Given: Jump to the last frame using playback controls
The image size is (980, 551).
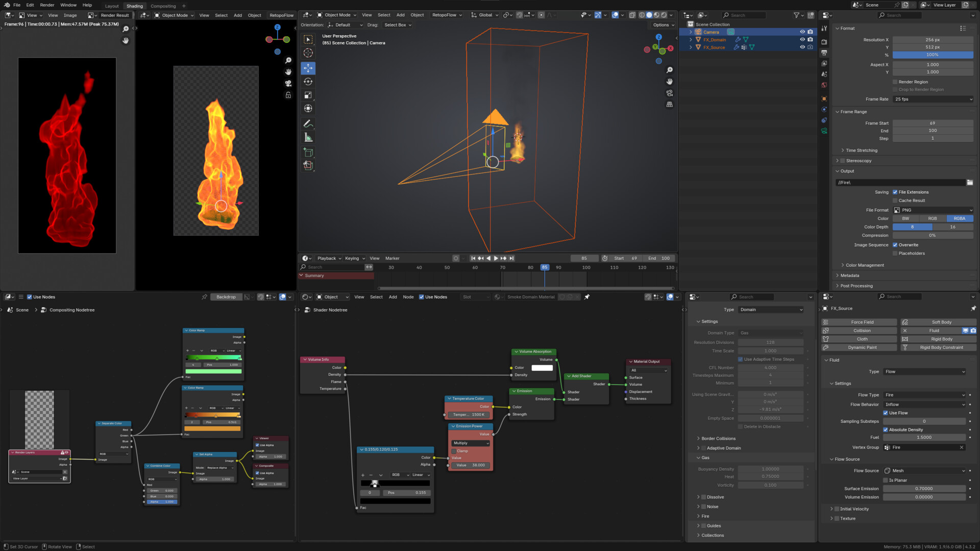Looking at the screenshot, I should (512, 258).
